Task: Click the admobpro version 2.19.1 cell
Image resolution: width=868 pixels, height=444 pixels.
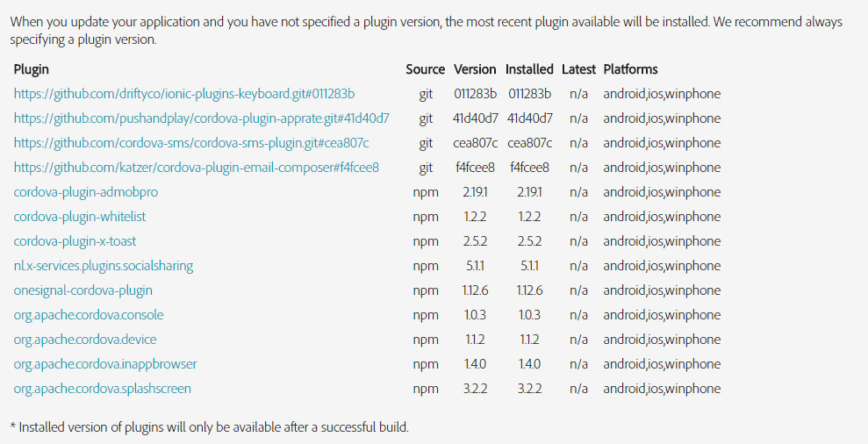Action: [475, 192]
